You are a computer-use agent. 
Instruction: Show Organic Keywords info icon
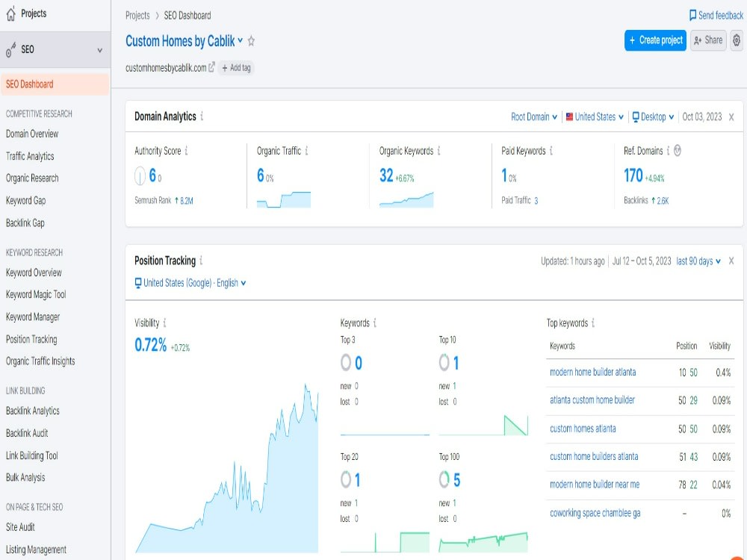tap(438, 151)
